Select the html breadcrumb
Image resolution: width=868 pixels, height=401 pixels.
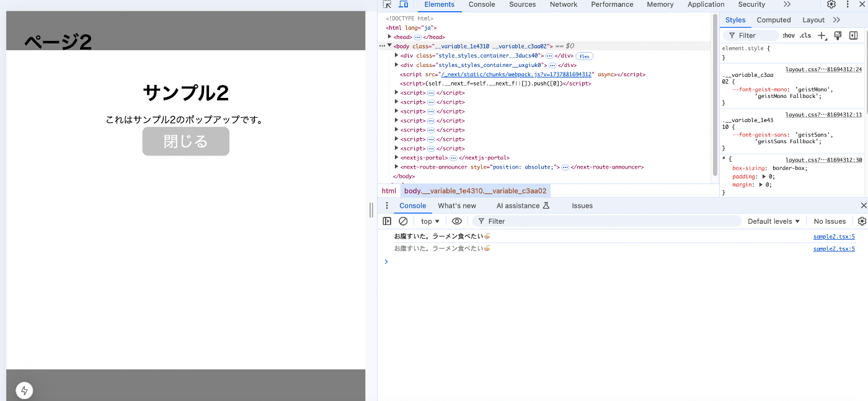coord(389,191)
